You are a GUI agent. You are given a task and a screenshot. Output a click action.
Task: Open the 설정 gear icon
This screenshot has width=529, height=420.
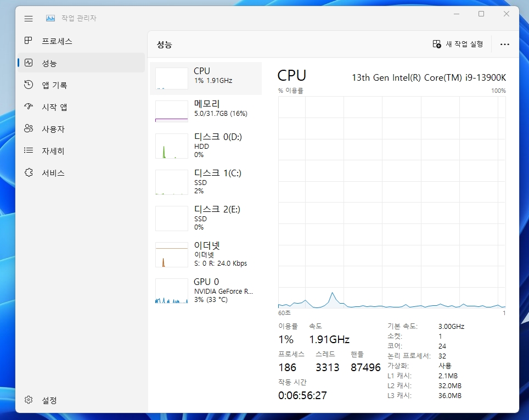(x=29, y=400)
